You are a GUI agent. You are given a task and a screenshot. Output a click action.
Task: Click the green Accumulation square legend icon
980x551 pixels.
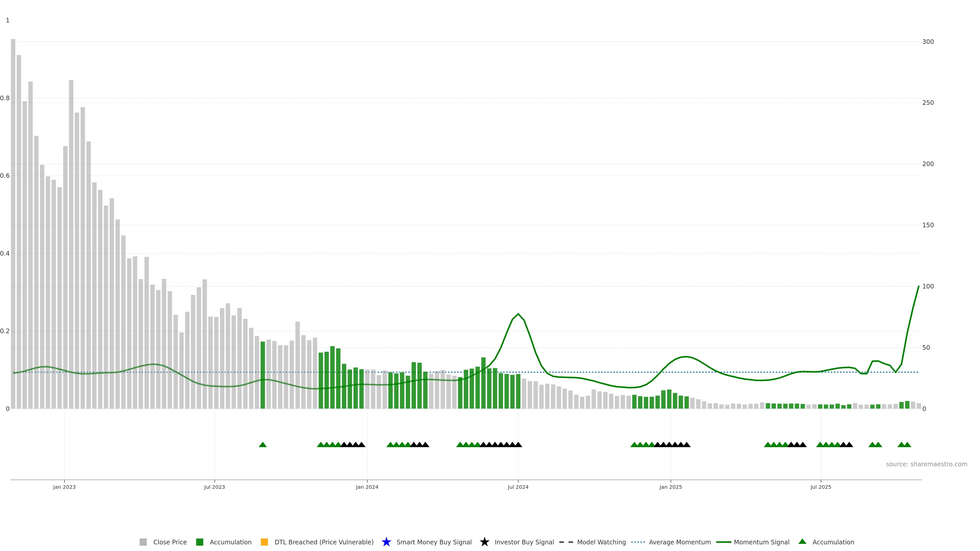(x=199, y=542)
